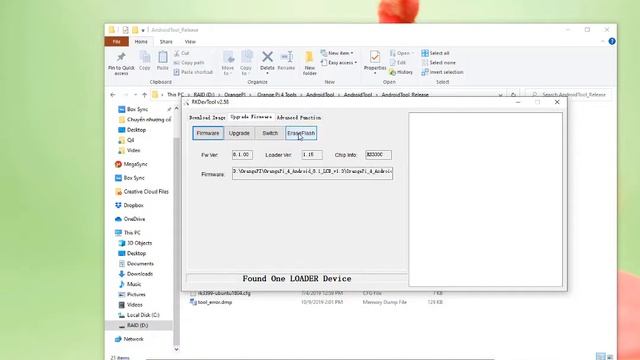Click the Refresh button by address bar
The height and width of the screenshot is (360, 640).
point(513,95)
